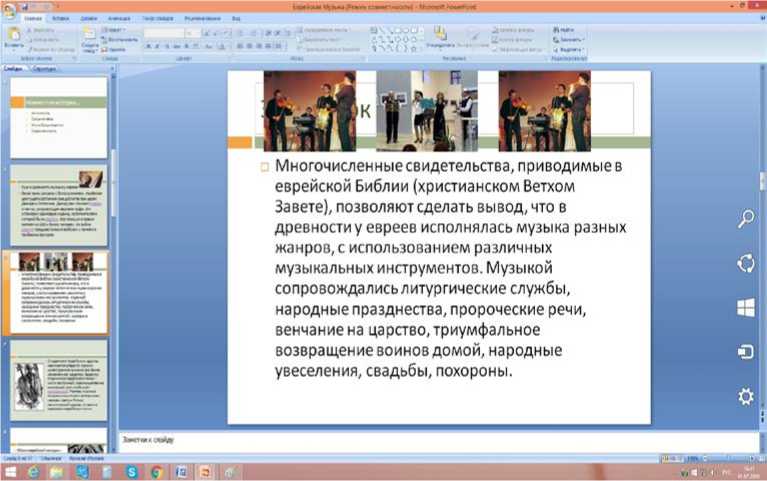Viewport: 767px width, 481px height.
Task: Center the paragraph text
Action: click(x=249, y=46)
